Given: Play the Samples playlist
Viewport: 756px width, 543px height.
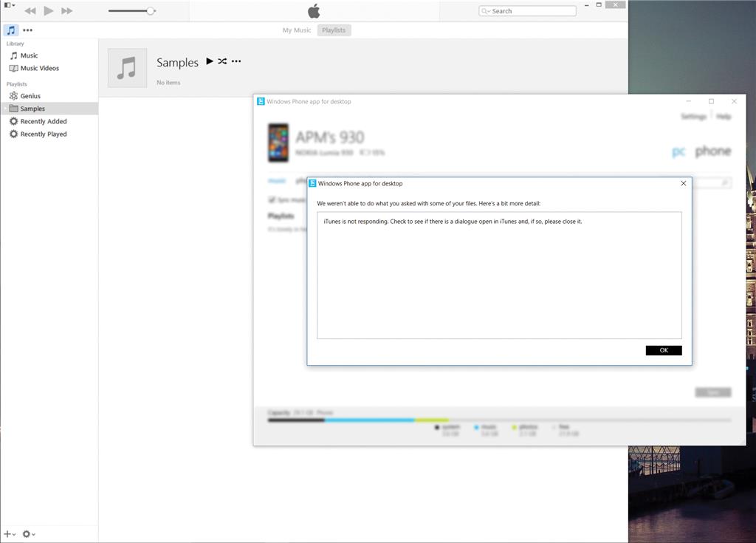Looking at the screenshot, I should (209, 61).
